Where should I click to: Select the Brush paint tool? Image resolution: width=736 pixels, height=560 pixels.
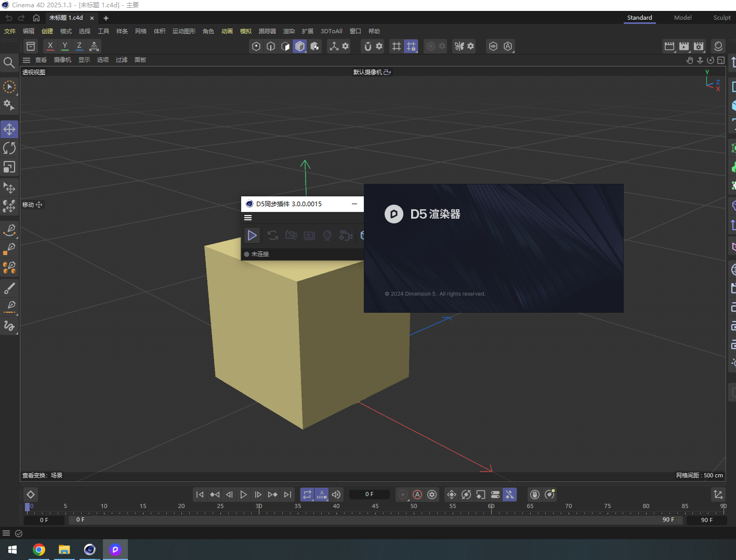[9, 288]
